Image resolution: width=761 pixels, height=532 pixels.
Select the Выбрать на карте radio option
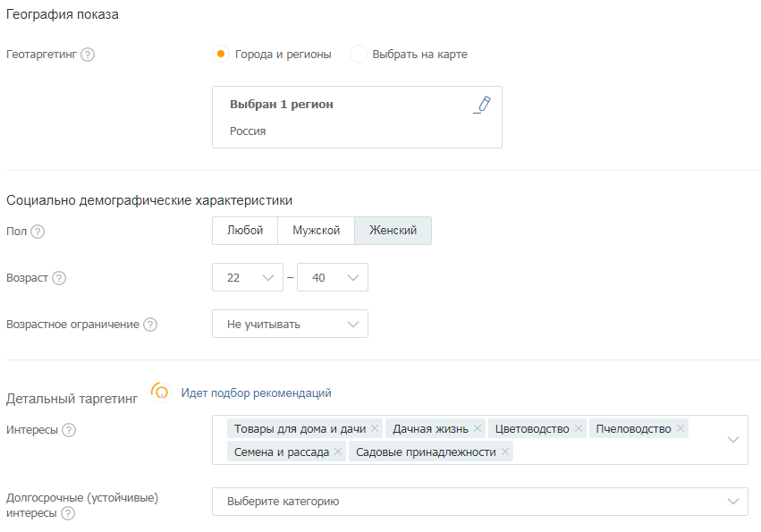(x=359, y=54)
